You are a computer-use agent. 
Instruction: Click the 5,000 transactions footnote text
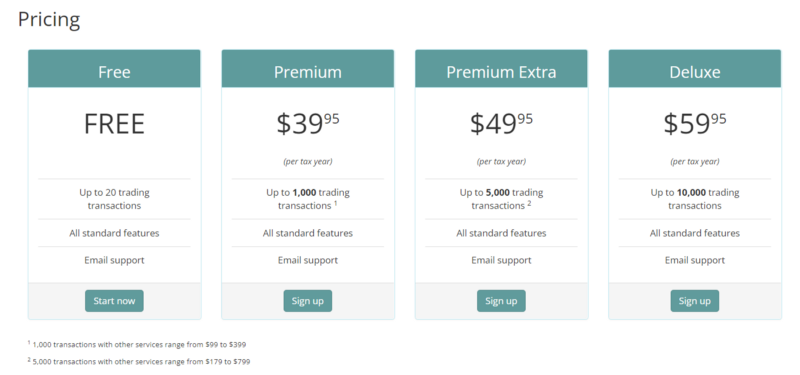click(x=139, y=361)
